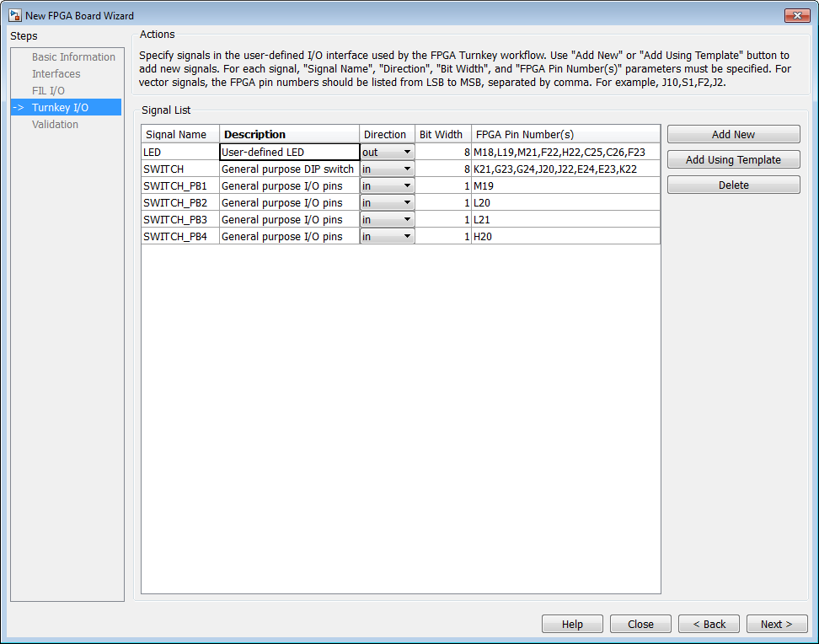This screenshot has width=819, height=644.
Task: Go to the Next wizard page
Action: (x=777, y=624)
